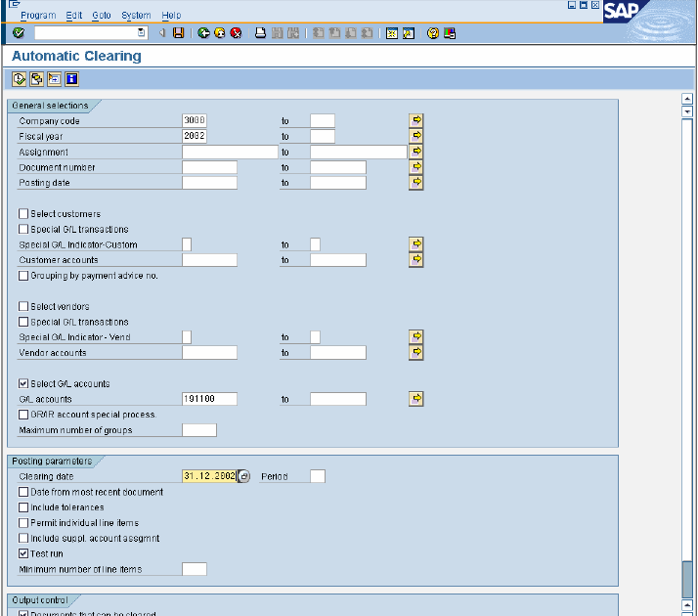Open multiple selection for G/L accounts
The image size is (698, 616).
coord(416,398)
